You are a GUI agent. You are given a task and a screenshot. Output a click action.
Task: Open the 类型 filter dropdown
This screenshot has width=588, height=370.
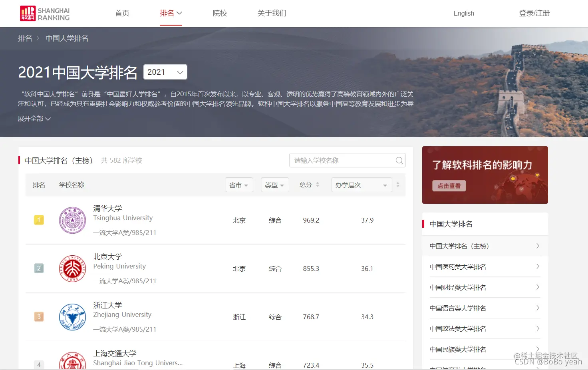pos(275,185)
